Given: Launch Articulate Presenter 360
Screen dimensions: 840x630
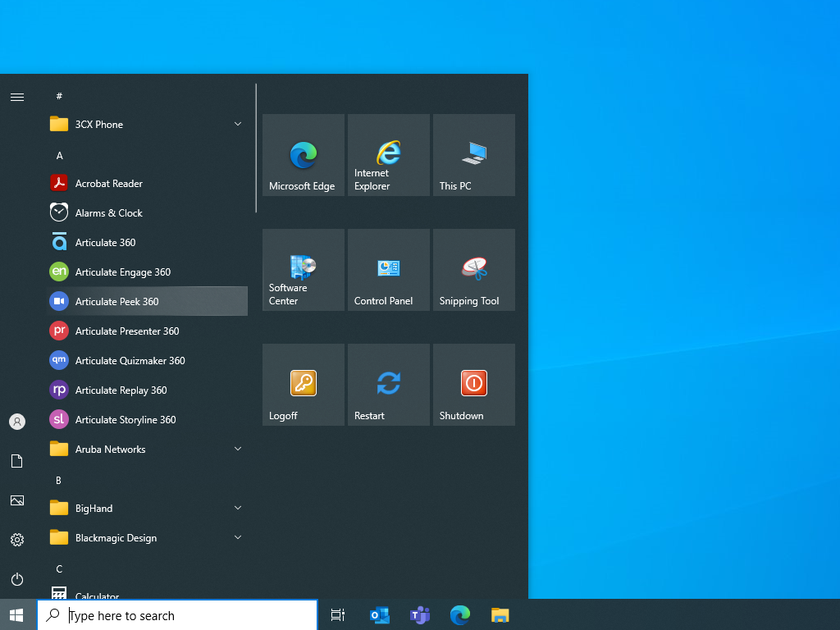Looking at the screenshot, I should point(148,331).
